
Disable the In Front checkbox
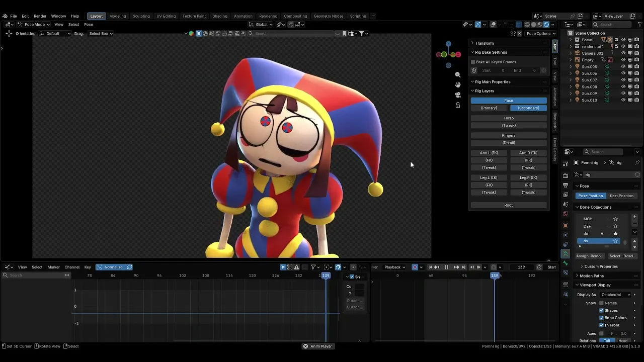click(x=601, y=325)
